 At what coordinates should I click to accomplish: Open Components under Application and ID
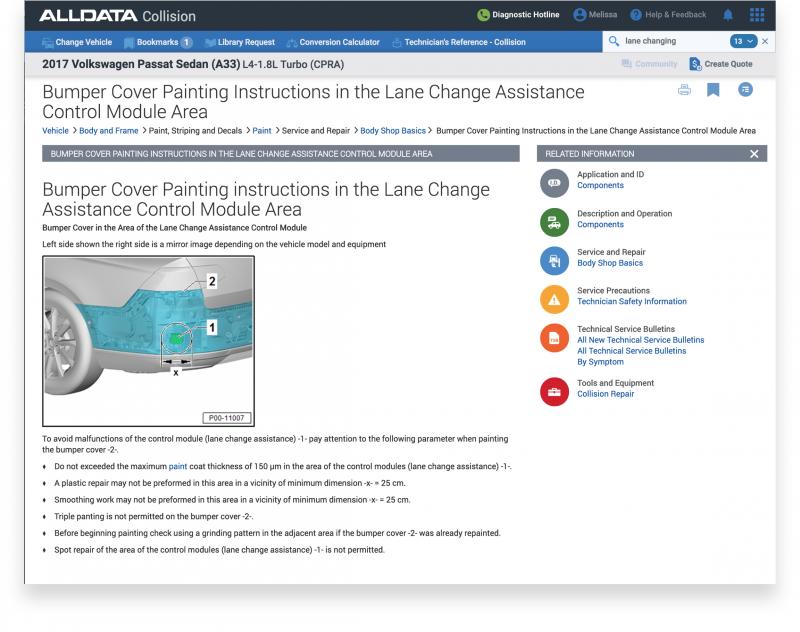(x=601, y=185)
